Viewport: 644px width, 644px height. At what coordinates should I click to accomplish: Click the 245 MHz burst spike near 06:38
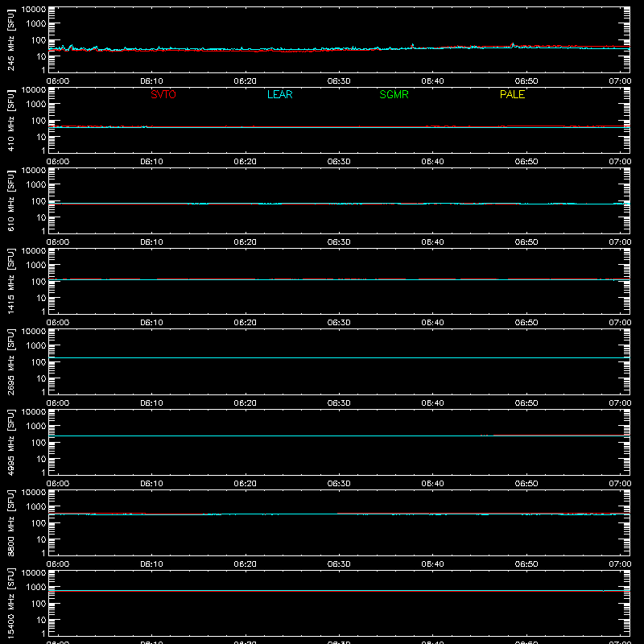413,46
